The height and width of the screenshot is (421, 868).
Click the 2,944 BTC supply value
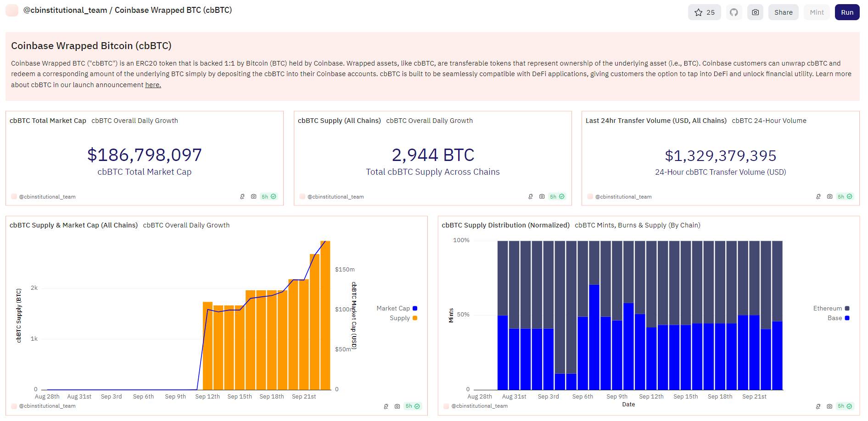tap(433, 155)
